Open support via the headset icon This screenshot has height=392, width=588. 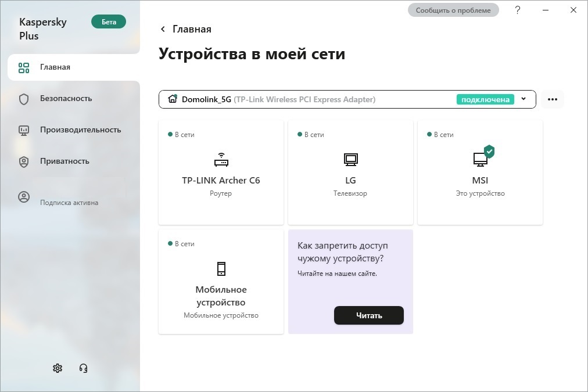(83, 368)
